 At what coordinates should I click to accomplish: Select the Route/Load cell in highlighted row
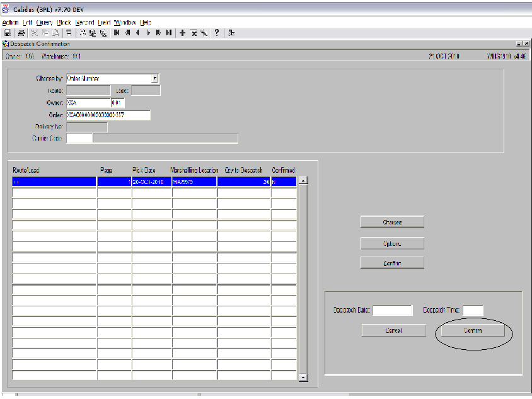(54, 182)
